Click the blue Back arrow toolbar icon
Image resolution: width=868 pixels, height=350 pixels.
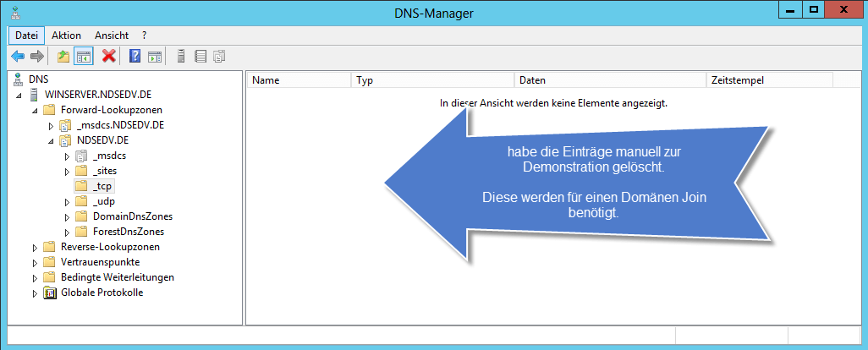point(17,57)
